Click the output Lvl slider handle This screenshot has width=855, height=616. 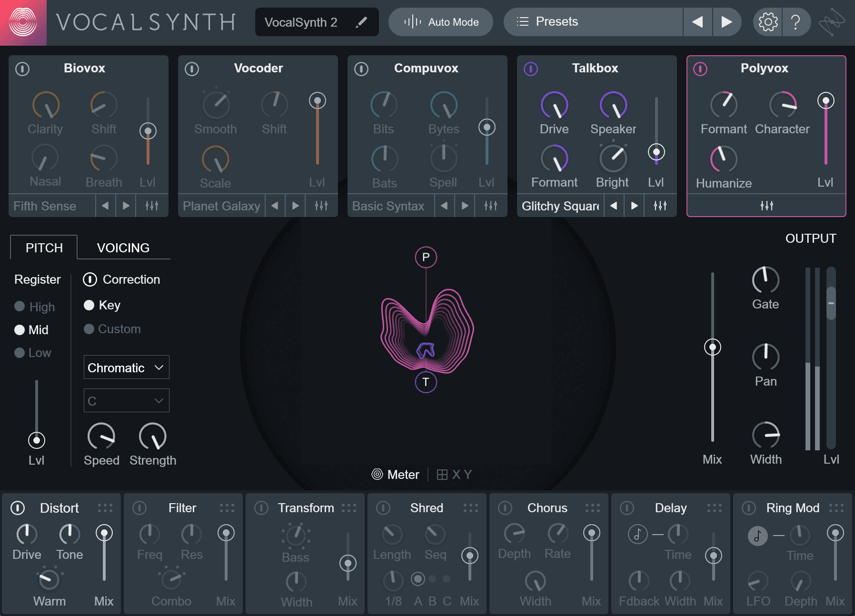[x=831, y=303]
